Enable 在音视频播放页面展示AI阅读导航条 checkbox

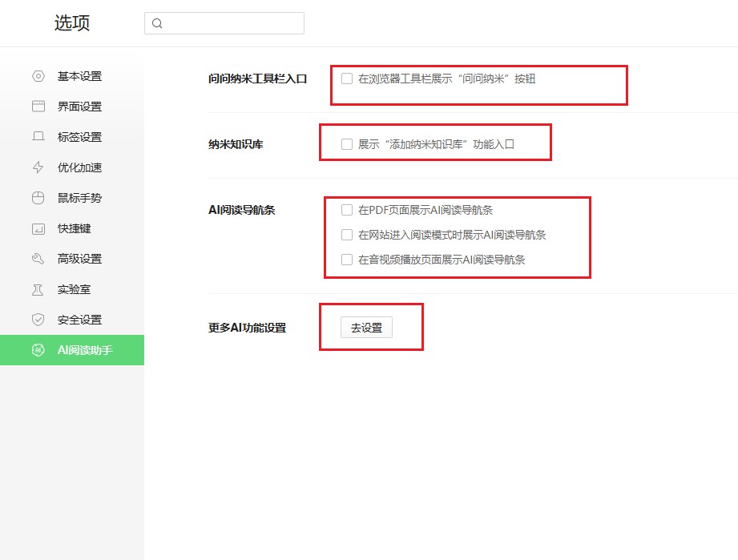(347, 260)
